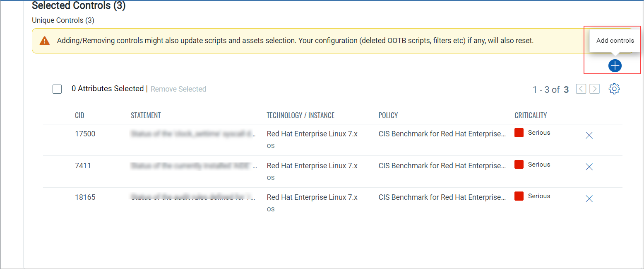The image size is (644, 269).
Task: Sort by the TECHNOLOGY / INSTANCE column header
Action: point(300,115)
